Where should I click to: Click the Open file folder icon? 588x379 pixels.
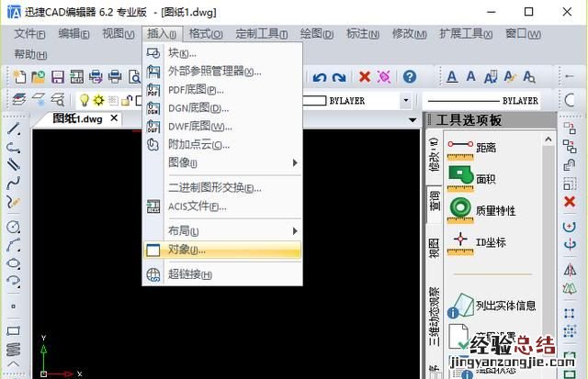coord(38,77)
